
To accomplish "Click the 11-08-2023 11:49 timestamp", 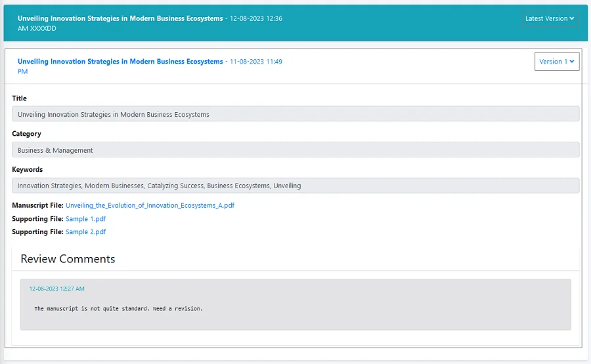I will (256, 62).
